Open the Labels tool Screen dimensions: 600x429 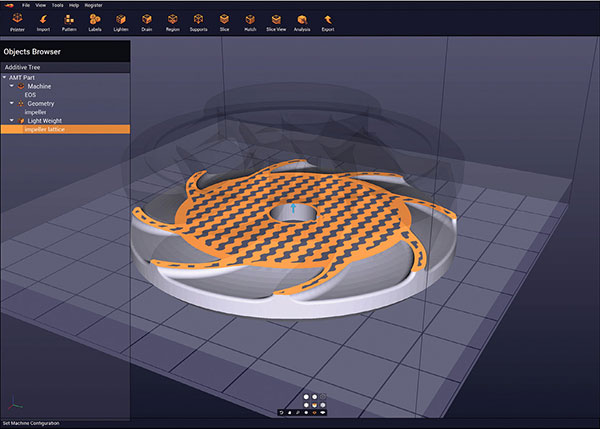tap(95, 22)
